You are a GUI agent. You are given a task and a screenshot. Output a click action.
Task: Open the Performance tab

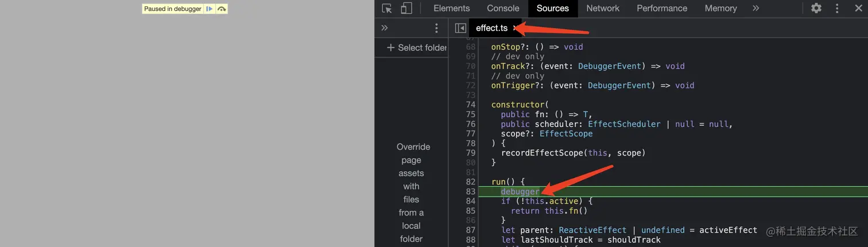coord(662,8)
